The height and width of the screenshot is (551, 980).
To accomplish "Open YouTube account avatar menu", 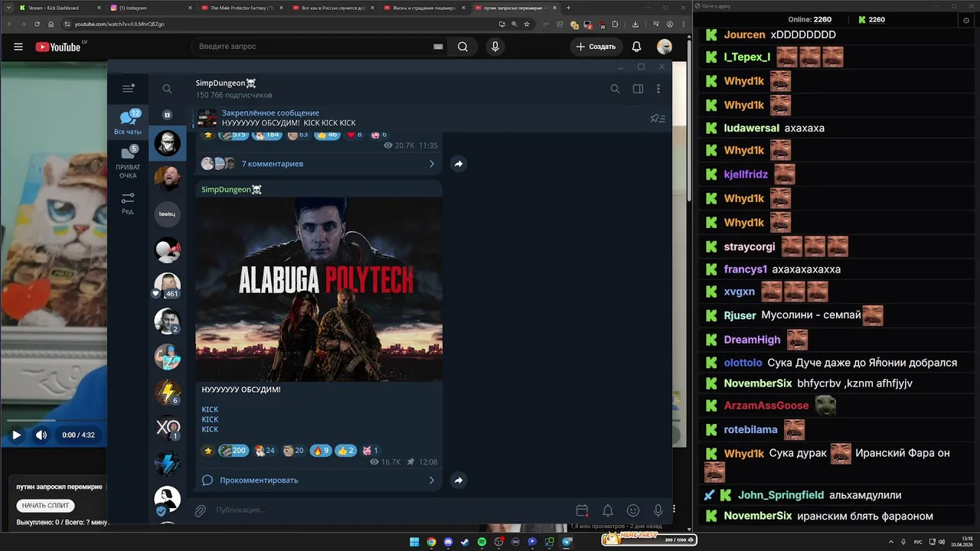I will point(665,47).
